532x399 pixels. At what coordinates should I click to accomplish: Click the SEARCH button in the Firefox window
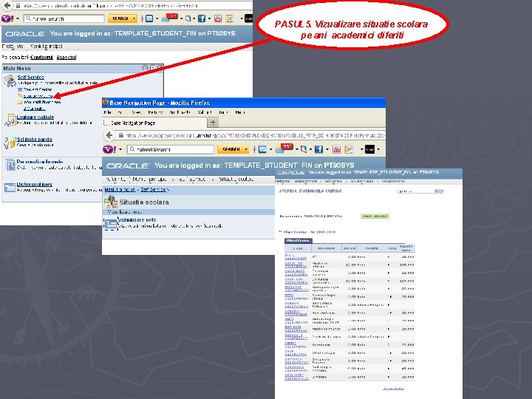[x=231, y=149]
